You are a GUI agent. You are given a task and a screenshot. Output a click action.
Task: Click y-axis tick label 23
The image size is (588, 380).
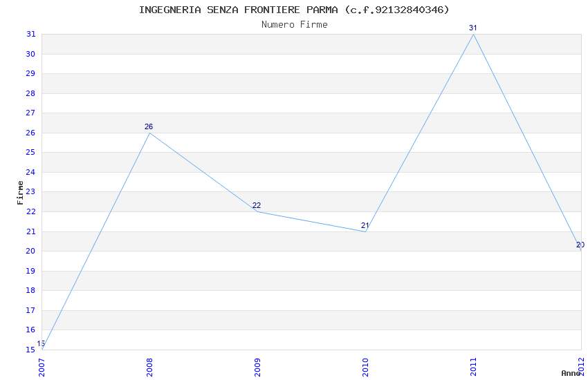(30, 191)
